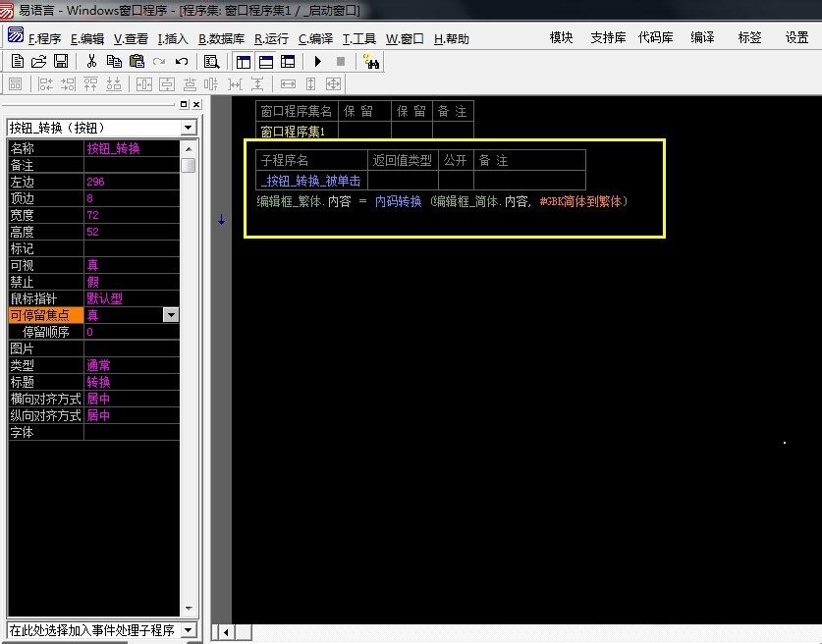Image resolution: width=822 pixels, height=644 pixels.
Task: Click the property list scroll down arrow
Action: [x=189, y=609]
